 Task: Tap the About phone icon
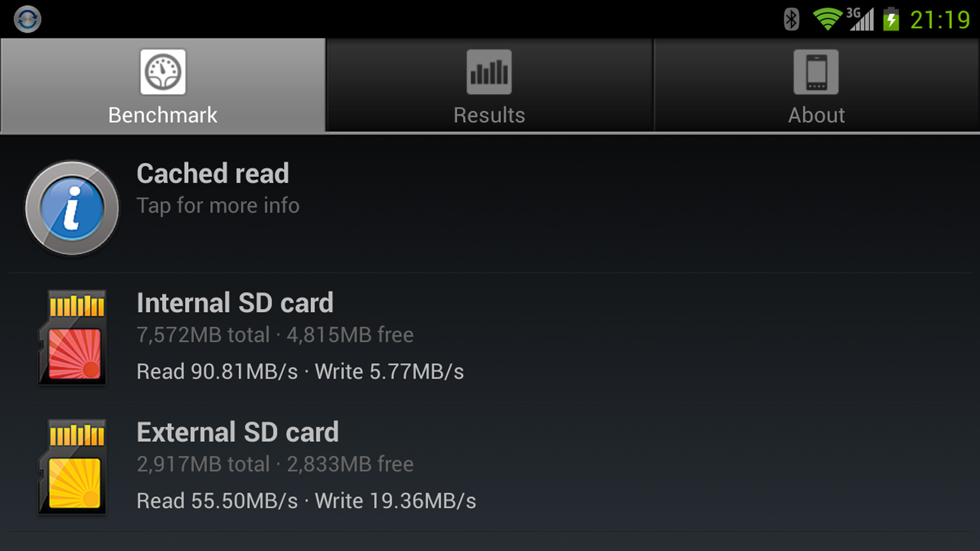[x=816, y=72]
